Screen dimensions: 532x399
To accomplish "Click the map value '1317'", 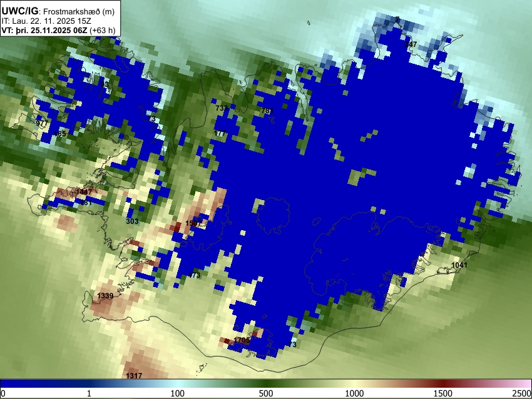I will (134, 376).
